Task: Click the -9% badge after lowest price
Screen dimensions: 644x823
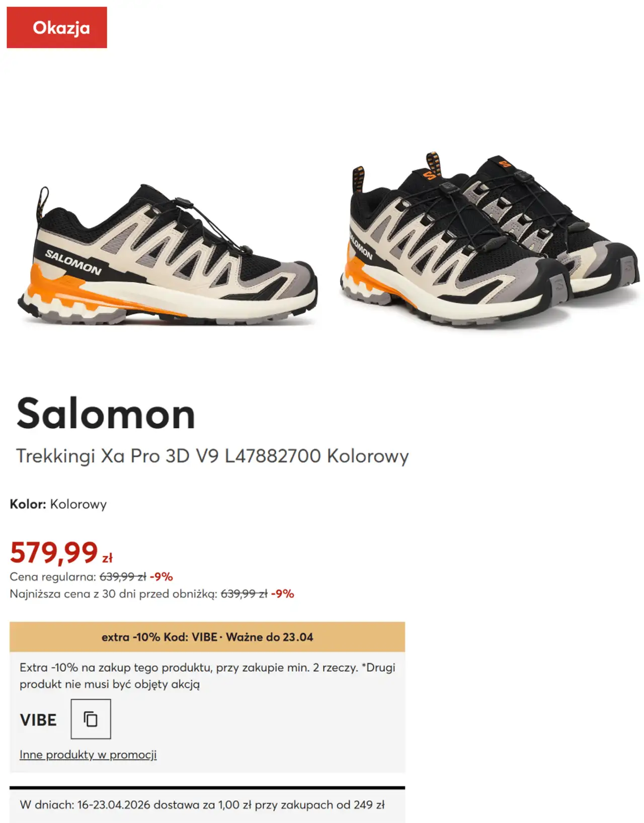Action: pyautogui.click(x=283, y=594)
